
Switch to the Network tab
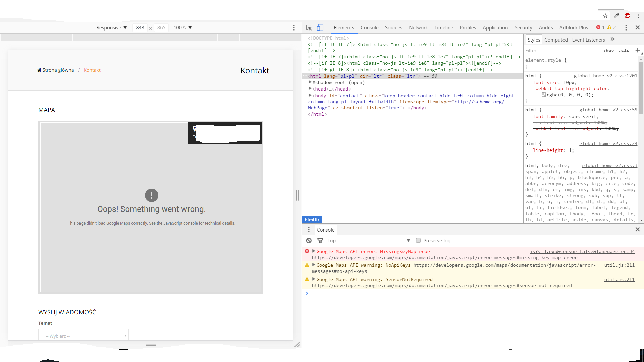tap(418, 28)
